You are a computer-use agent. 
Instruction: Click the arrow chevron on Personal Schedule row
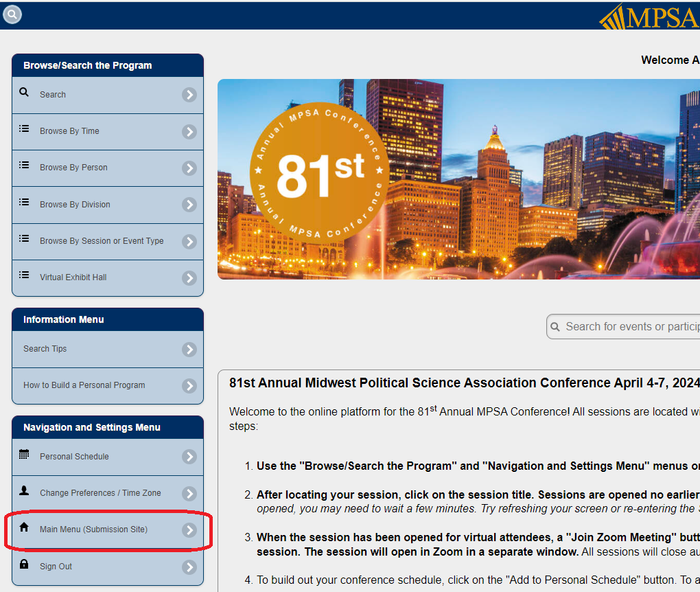tap(189, 457)
